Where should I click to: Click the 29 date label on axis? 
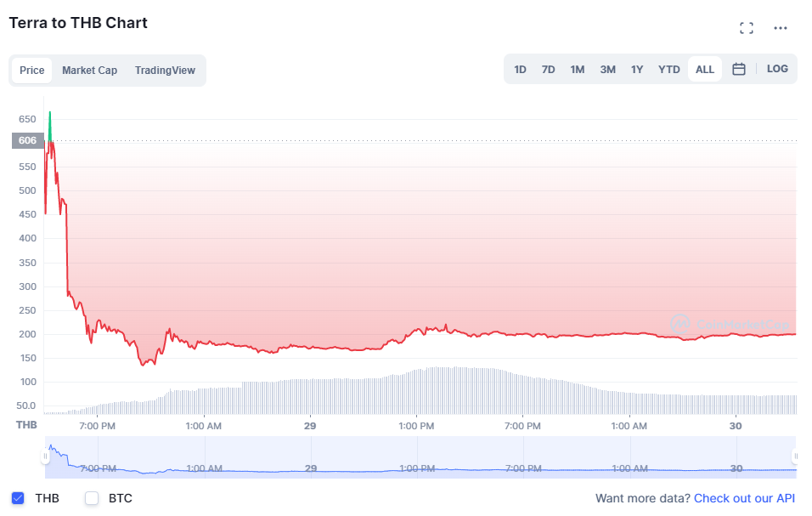click(310, 426)
